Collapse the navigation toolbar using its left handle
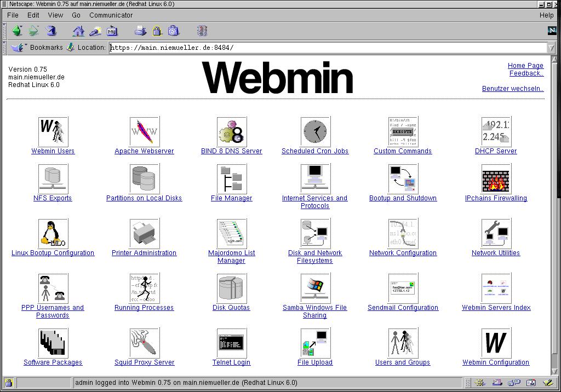561x392 pixels. click(4, 31)
